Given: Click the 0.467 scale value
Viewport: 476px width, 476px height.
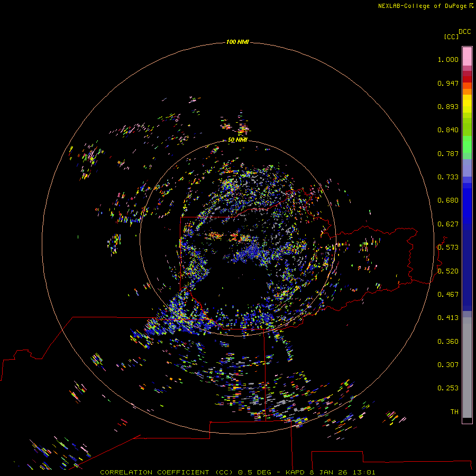Looking at the screenshot, I should [448, 295].
